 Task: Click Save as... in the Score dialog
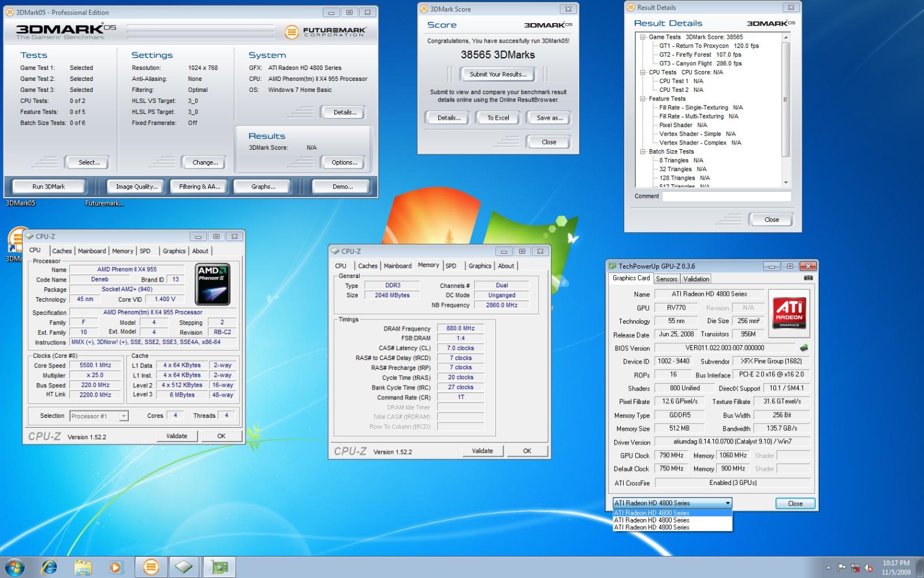pyautogui.click(x=549, y=117)
